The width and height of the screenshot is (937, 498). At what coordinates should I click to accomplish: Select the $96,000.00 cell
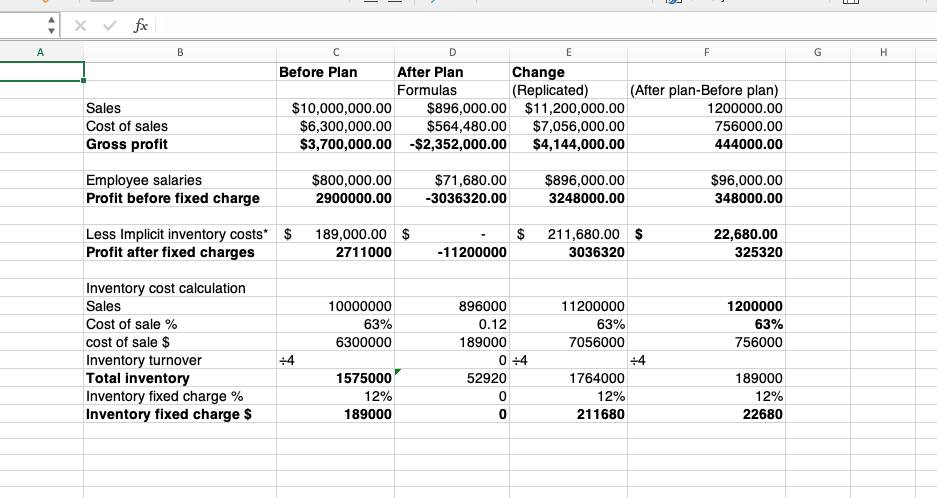pos(706,180)
